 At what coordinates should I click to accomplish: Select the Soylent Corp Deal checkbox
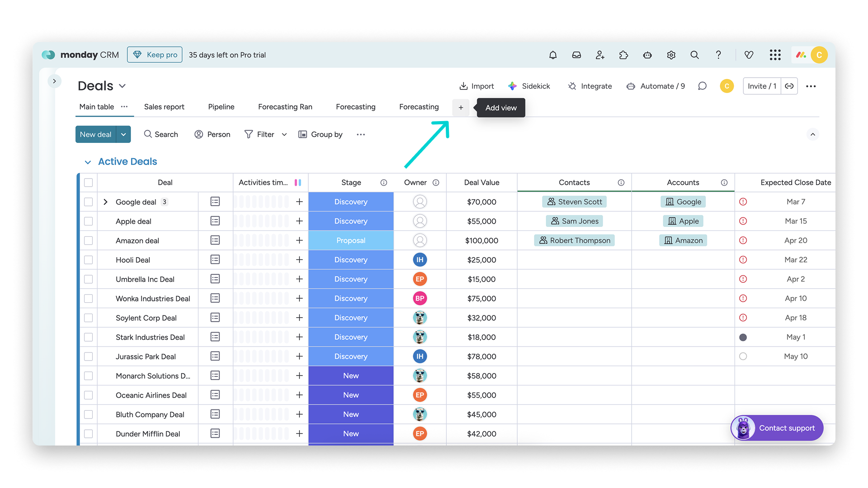89,318
